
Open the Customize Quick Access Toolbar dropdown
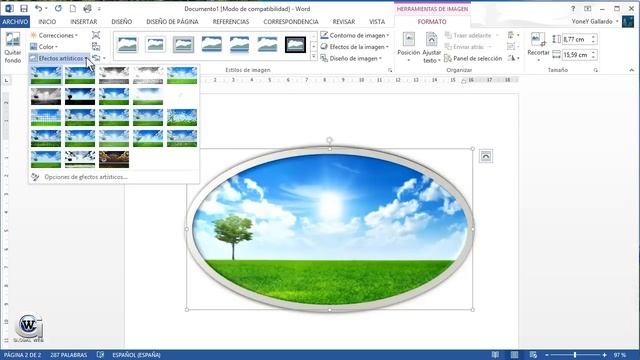(99, 9)
